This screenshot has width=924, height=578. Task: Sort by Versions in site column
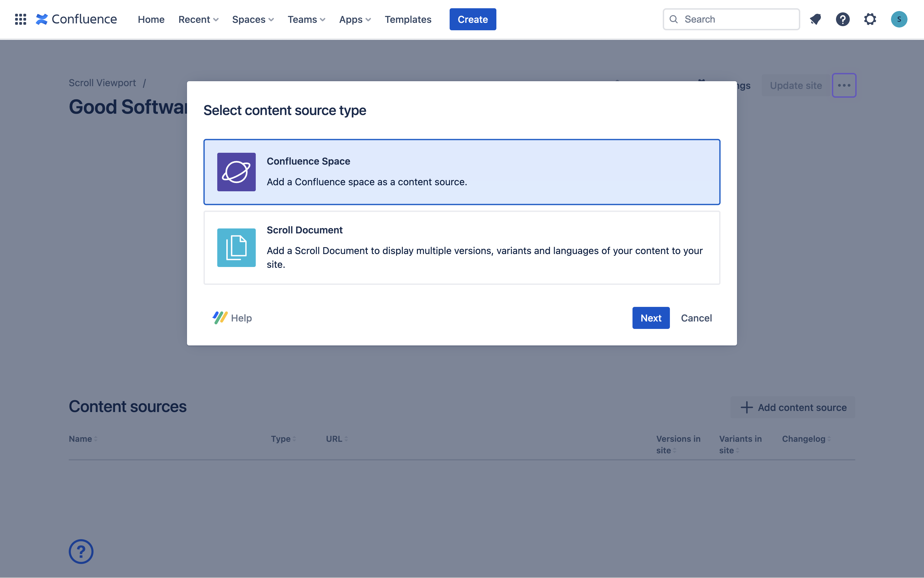678,445
